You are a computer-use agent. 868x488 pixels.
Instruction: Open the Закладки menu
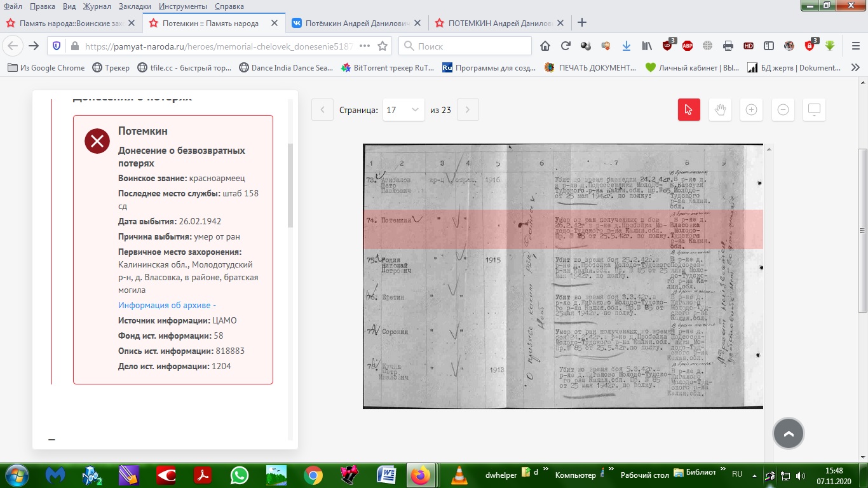coord(135,6)
